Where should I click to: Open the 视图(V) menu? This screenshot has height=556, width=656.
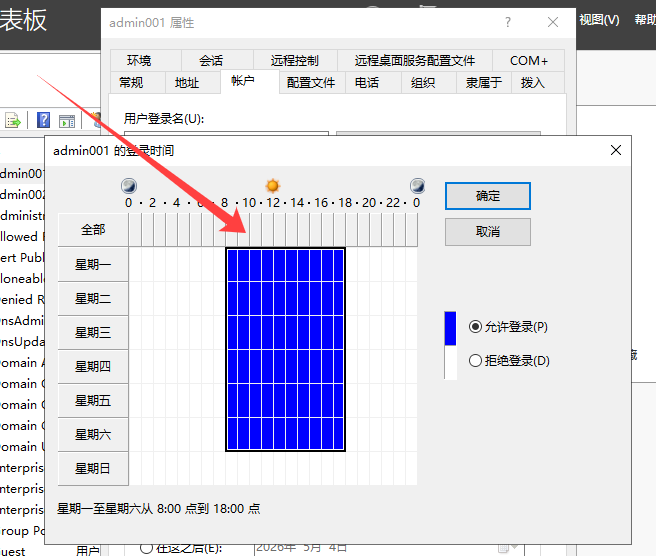coord(598,20)
